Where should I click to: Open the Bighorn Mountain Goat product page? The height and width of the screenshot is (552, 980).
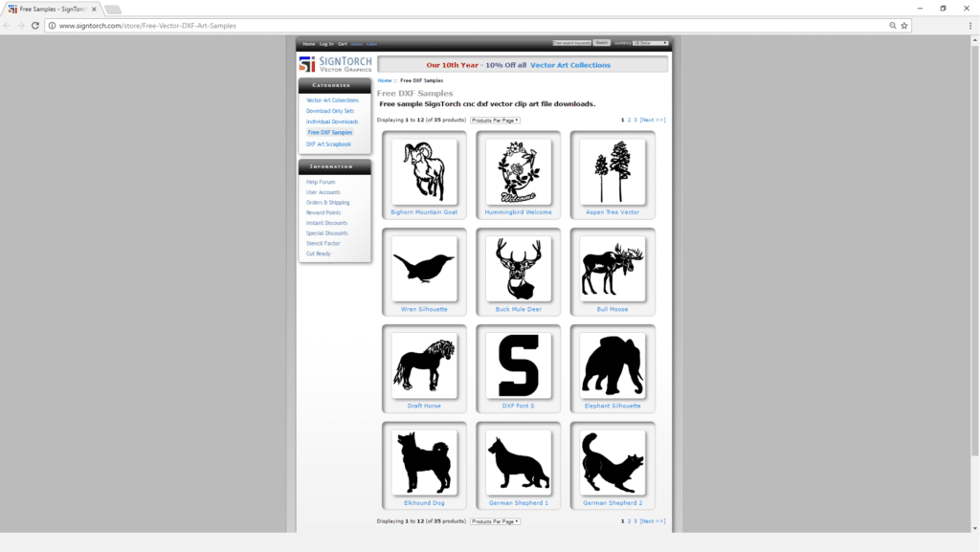click(x=424, y=174)
